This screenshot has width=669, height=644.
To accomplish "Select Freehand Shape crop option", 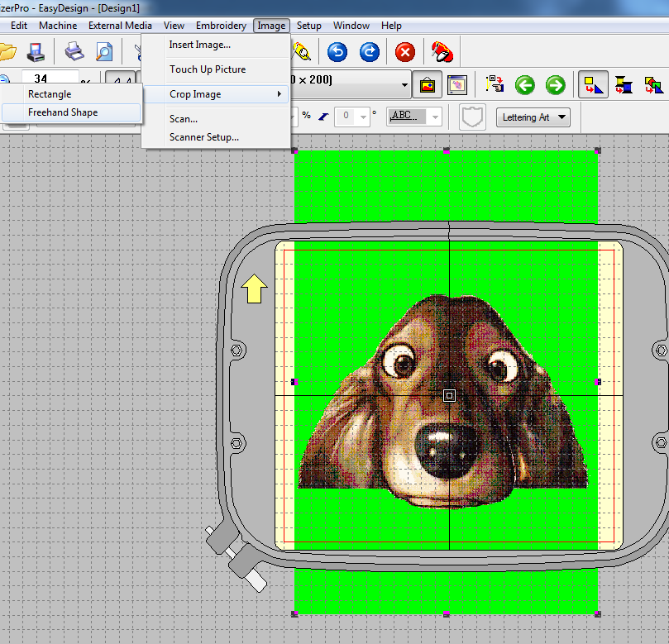I will pyautogui.click(x=71, y=112).
